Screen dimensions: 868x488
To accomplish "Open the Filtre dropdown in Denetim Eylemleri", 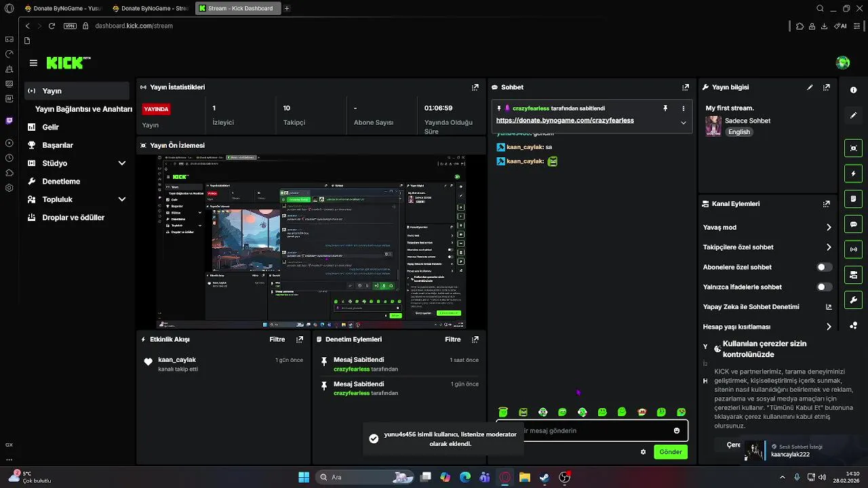I will coord(452,340).
